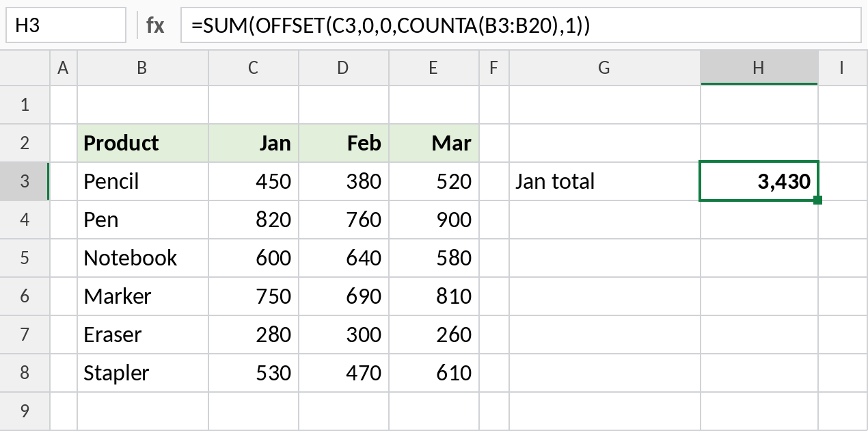Select the Stapler cell
The height and width of the screenshot is (431, 868).
point(143,373)
